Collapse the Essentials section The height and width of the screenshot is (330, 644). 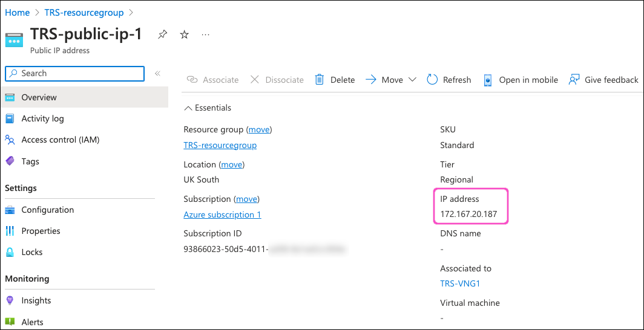pyautogui.click(x=188, y=108)
